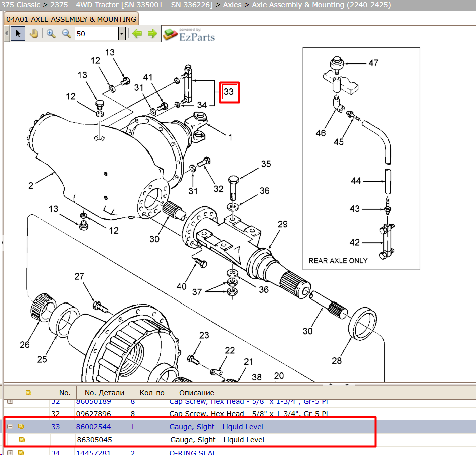Sort by the Описание column header
This screenshot has height=455, width=476.
[197, 393]
